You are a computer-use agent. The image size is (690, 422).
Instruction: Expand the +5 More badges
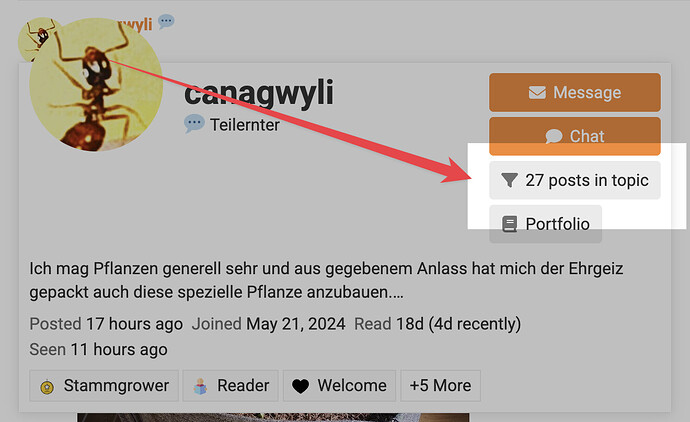(x=440, y=386)
